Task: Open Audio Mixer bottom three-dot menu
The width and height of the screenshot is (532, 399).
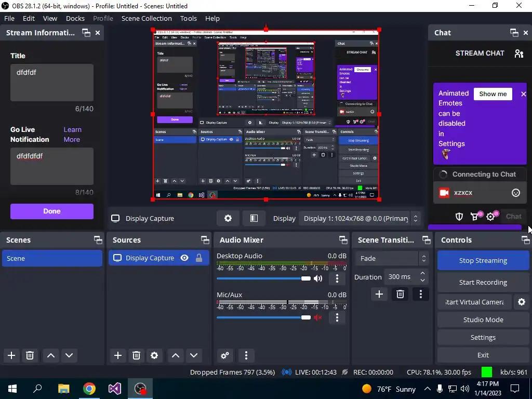Action: pyautogui.click(x=246, y=355)
